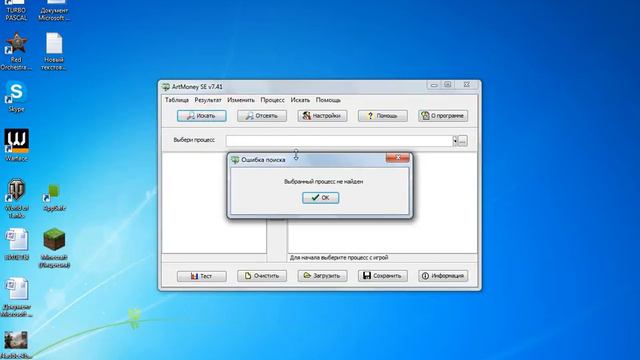The height and width of the screenshot is (360, 640).
Task: Select the Warface desktop shortcut
Action: click(x=16, y=144)
